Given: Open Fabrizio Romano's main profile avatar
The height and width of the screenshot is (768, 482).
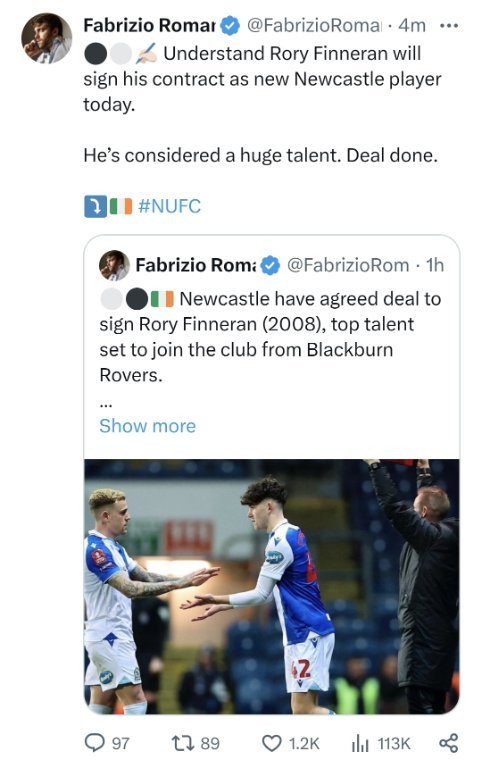Looking at the screenshot, I should (x=47, y=38).
